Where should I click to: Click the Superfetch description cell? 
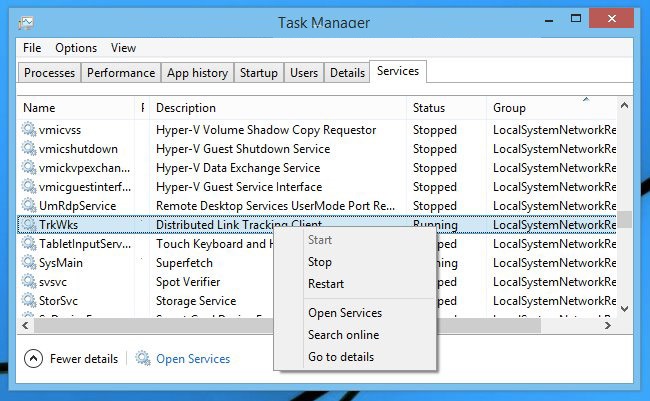184,263
